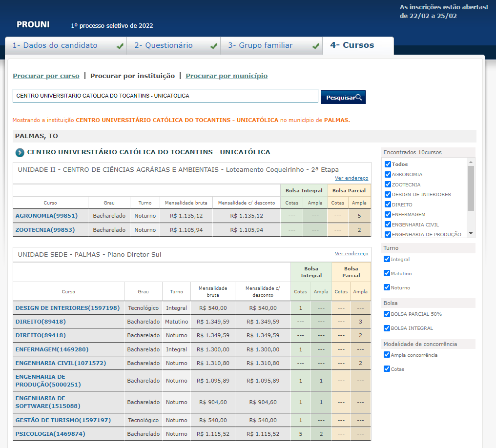The image size is (496, 448).
Task: Click the Pesquisar search button
Action: 343,97
